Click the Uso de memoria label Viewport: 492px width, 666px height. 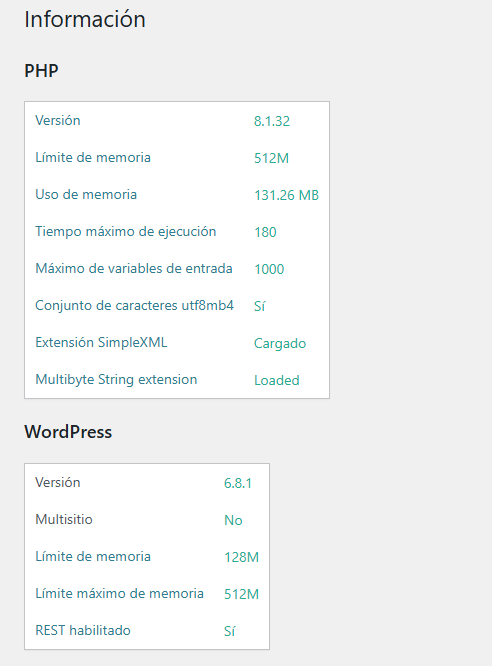(86, 195)
